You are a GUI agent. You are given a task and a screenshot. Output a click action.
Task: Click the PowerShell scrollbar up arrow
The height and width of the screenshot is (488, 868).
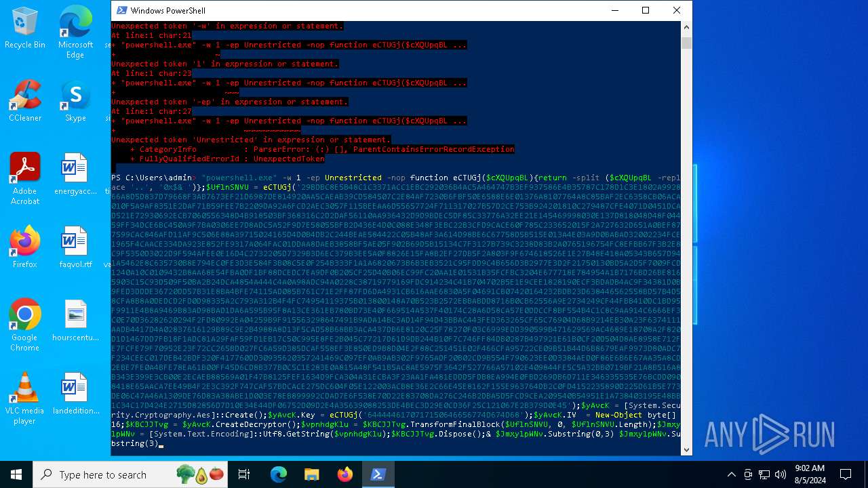(686, 27)
